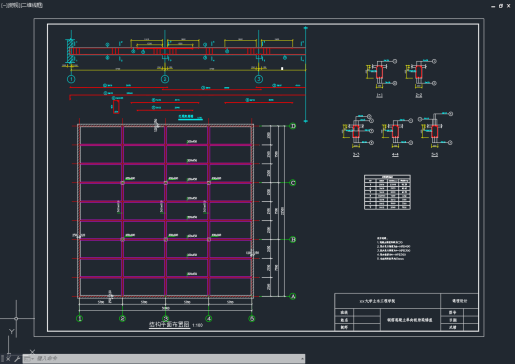Select section label 2-2
515x364 pixels.
click(x=419, y=95)
